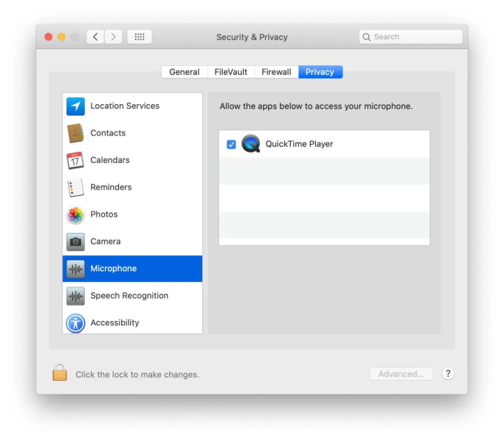The width and height of the screenshot is (504, 442).
Task: Open the Contacts privacy settings icon
Action: 75,133
